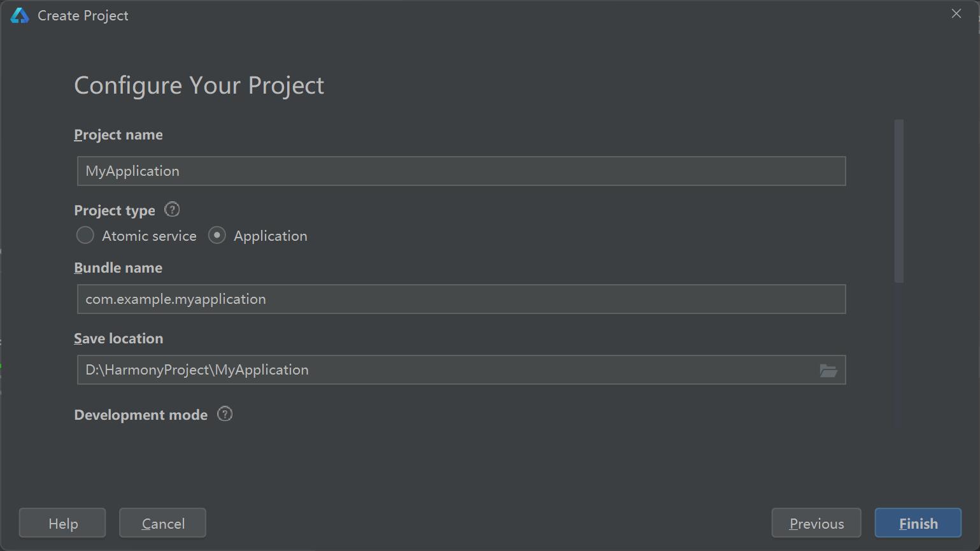Close the Create Project dialog
The height and width of the screenshot is (551, 980).
pyautogui.click(x=956, y=14)
